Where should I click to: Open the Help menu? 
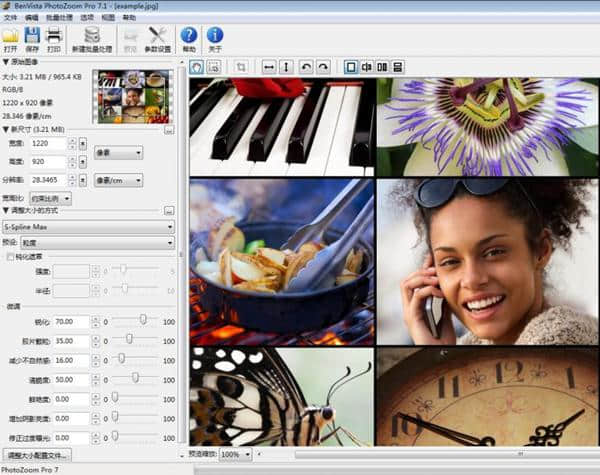click(129, 18)
